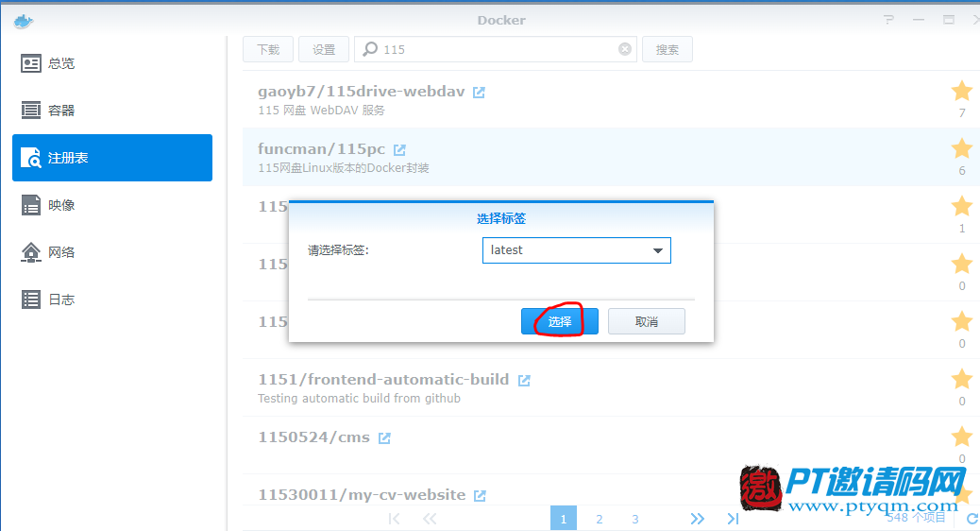The width and height of the screenshot is (980, 531).
Task: Jump to first page with |< icon
Action: click(x=394, y=519)
